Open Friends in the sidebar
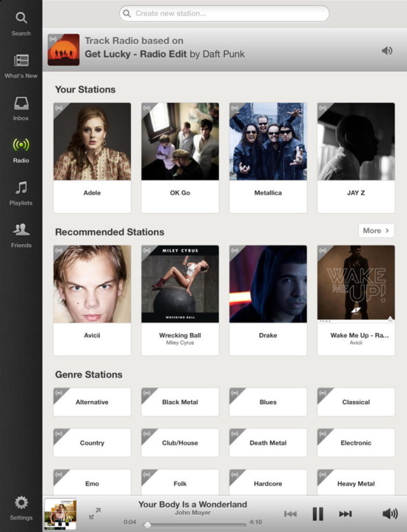This screenshot has height=532, width=407. click(x=21, y=236)
